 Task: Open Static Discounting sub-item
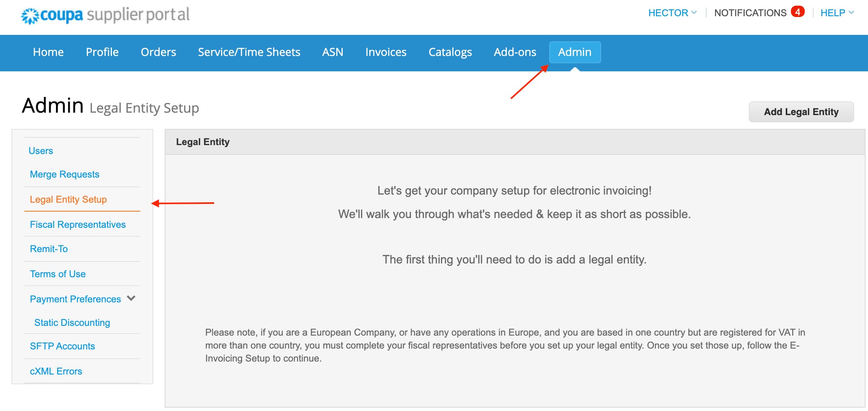pyautogui.click(x=72, y=323)
